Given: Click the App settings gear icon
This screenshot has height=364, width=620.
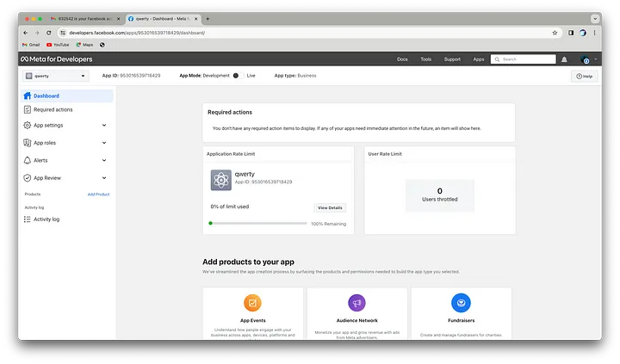Looking at the screenshot, I should [x=28, y=126].
